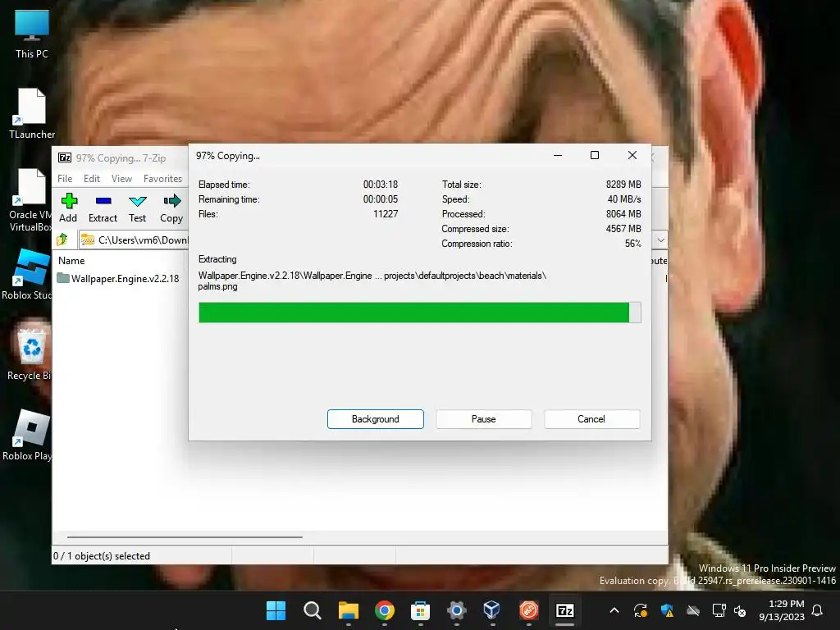Open the Windows Start menu
840x630 pixels.
(x=276, y=610)
